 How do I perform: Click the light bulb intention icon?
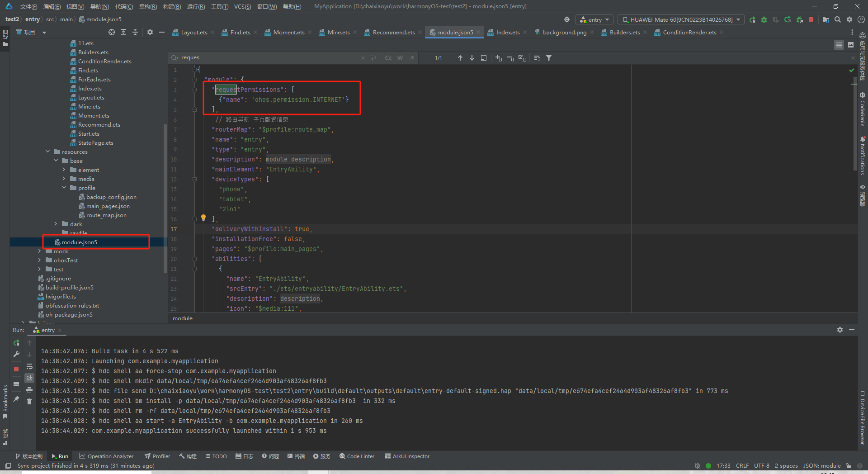[203, 218]
